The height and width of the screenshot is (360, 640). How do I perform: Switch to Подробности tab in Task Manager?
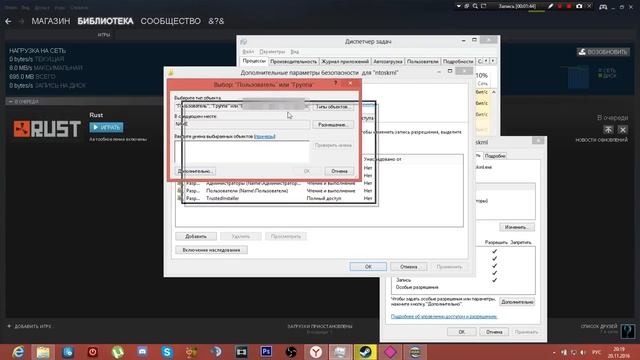pos(458,61)
